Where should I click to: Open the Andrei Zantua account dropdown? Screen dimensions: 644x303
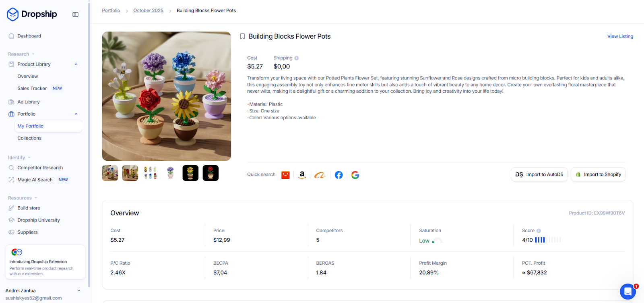79,291
